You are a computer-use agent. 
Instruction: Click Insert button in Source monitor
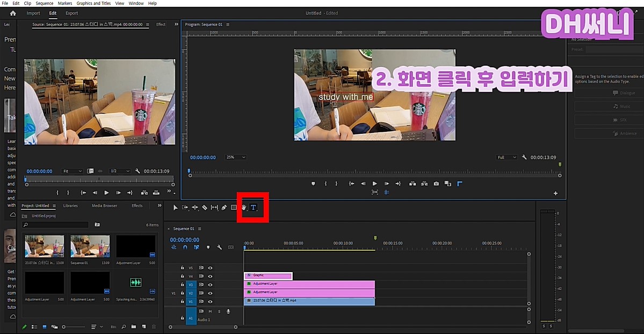tap(144, 193)
